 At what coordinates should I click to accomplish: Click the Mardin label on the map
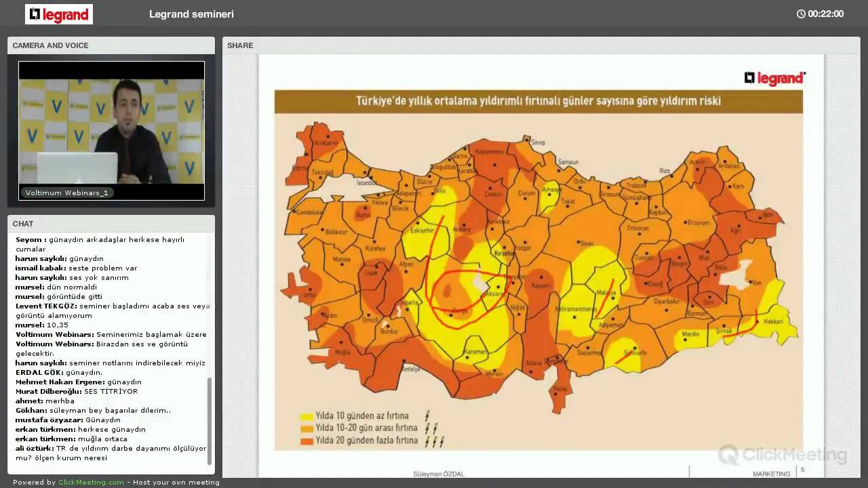point(690,334)
